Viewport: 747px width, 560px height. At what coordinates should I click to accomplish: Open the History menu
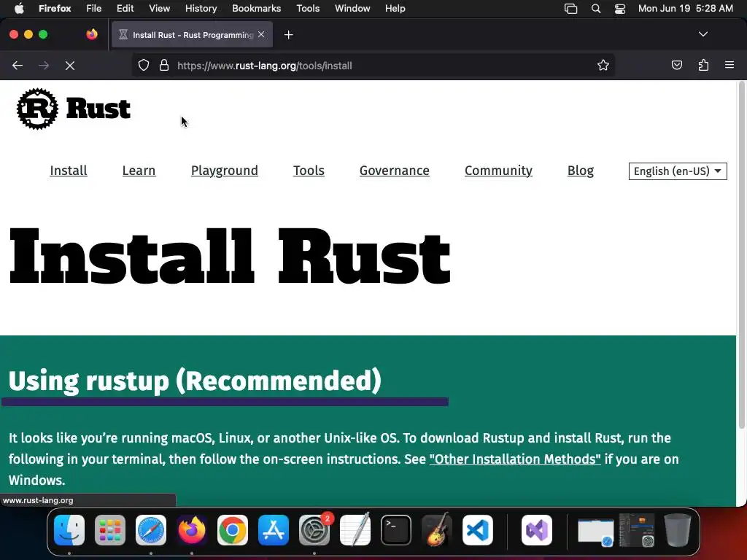click(201, 8)
